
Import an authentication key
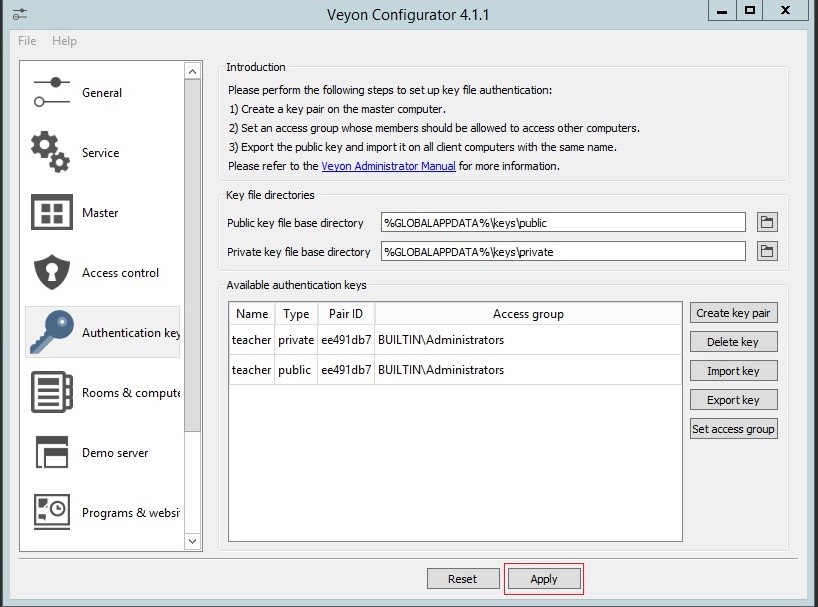(734, 371)
